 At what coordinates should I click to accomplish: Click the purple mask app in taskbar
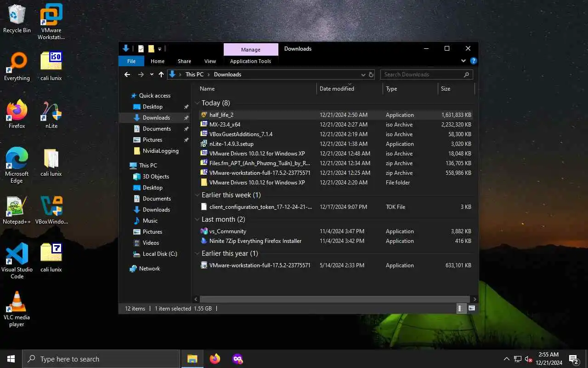click(237, 359)
